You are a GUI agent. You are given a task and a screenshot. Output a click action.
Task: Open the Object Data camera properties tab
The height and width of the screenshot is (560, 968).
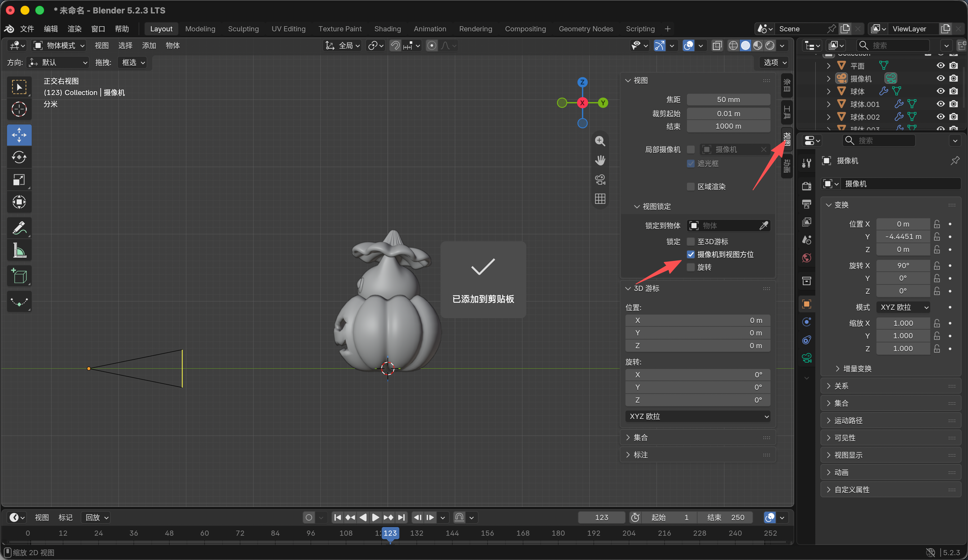coord(806,358)
